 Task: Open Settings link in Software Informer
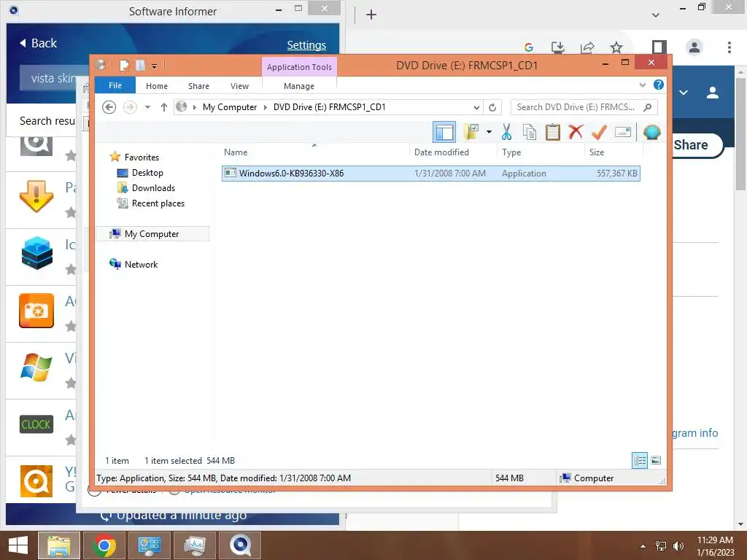306,45
